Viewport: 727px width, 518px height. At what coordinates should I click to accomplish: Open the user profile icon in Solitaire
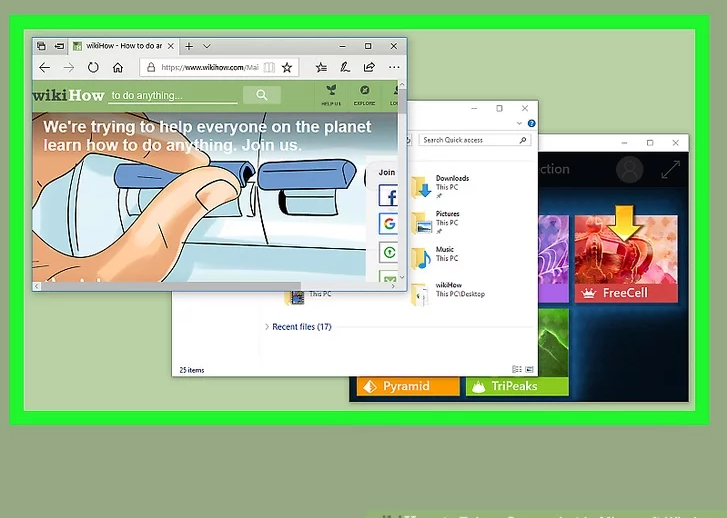[x=629, y=170]
